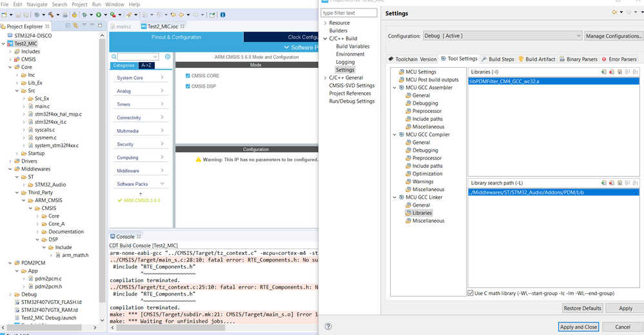
Task: Click the back arrow icon in Settings header
Action: coord(614,12)
